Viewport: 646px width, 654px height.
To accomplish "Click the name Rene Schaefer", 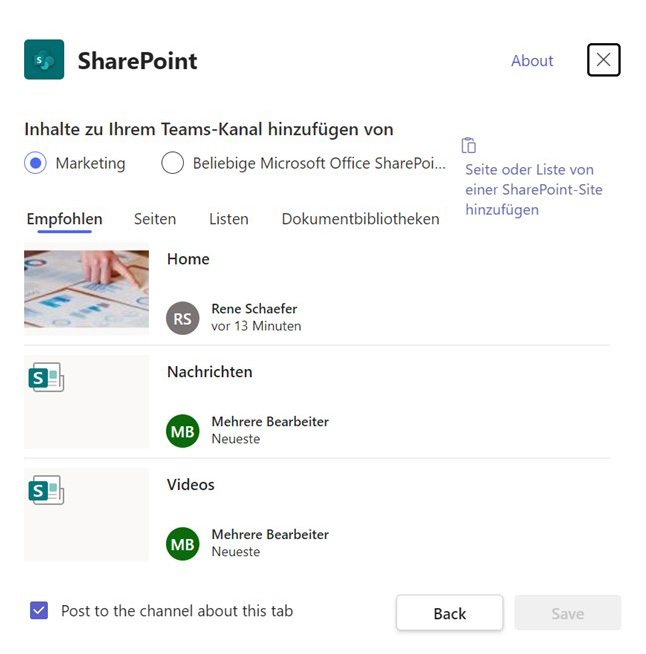I will click(x=254, y=309).
